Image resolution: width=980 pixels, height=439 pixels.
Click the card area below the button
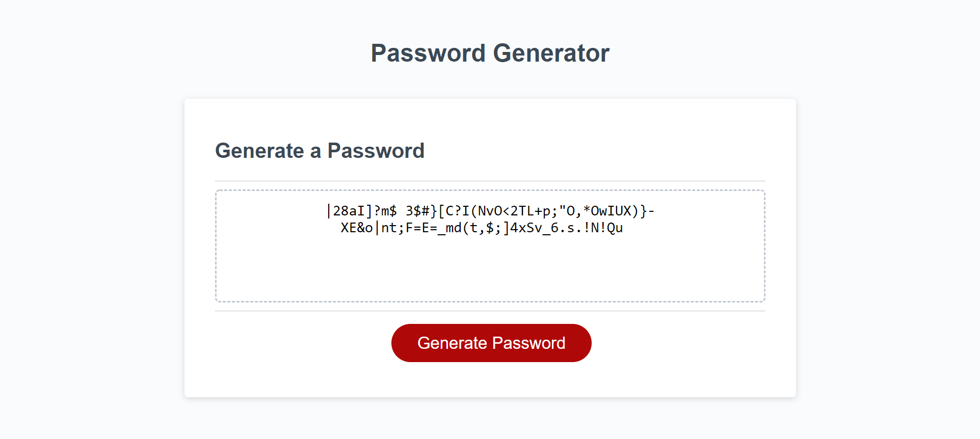489,379
